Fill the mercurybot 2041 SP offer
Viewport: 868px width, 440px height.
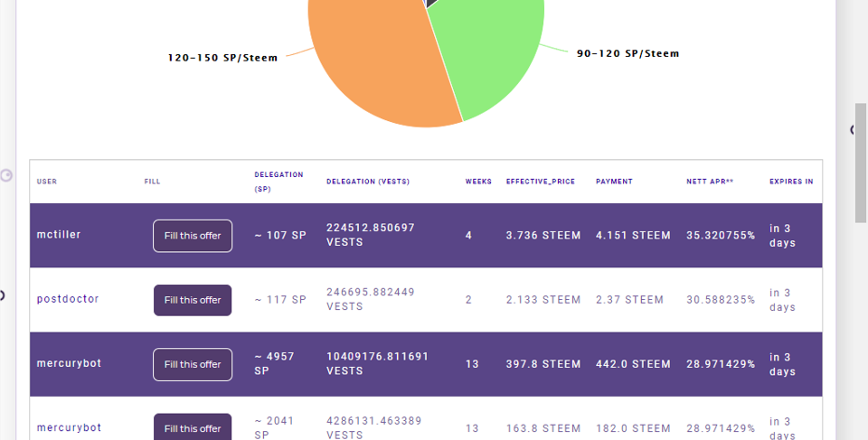(x=193, y=426)
